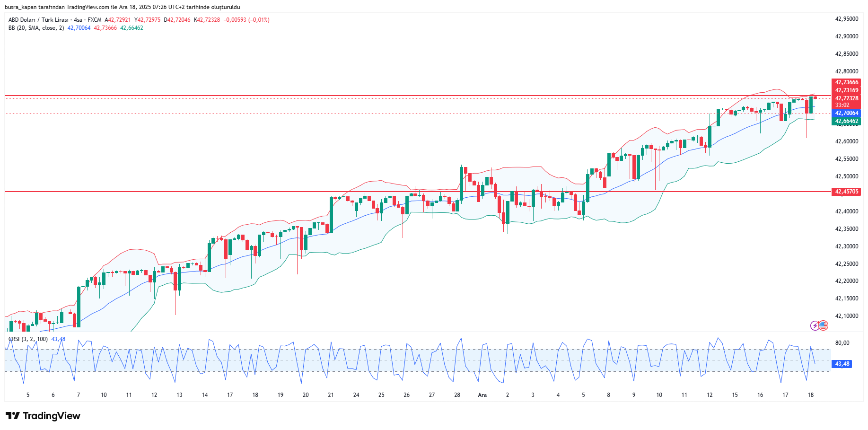Click the green 42,66462 lower band price label
The height and width of the screenshot is (430, 868).
pyautogui.click(x=846, y=121)
